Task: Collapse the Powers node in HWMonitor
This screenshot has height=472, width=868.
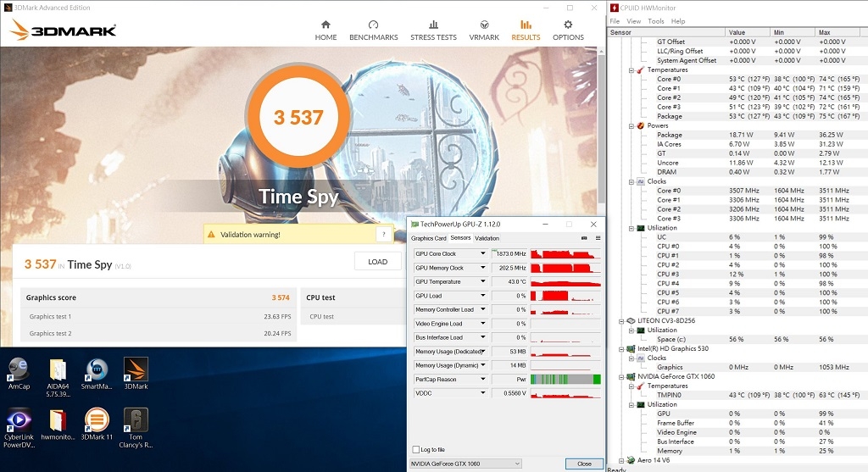Action: tap(631, 126)
